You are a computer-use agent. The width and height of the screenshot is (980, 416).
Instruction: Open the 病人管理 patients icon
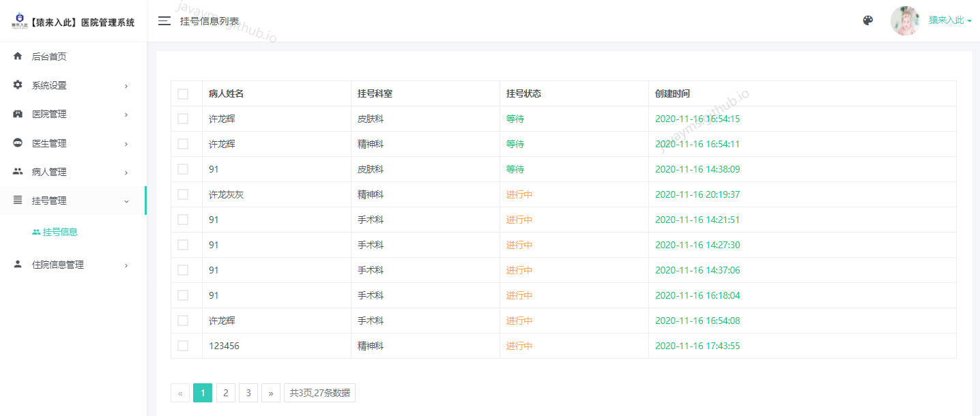18,171
